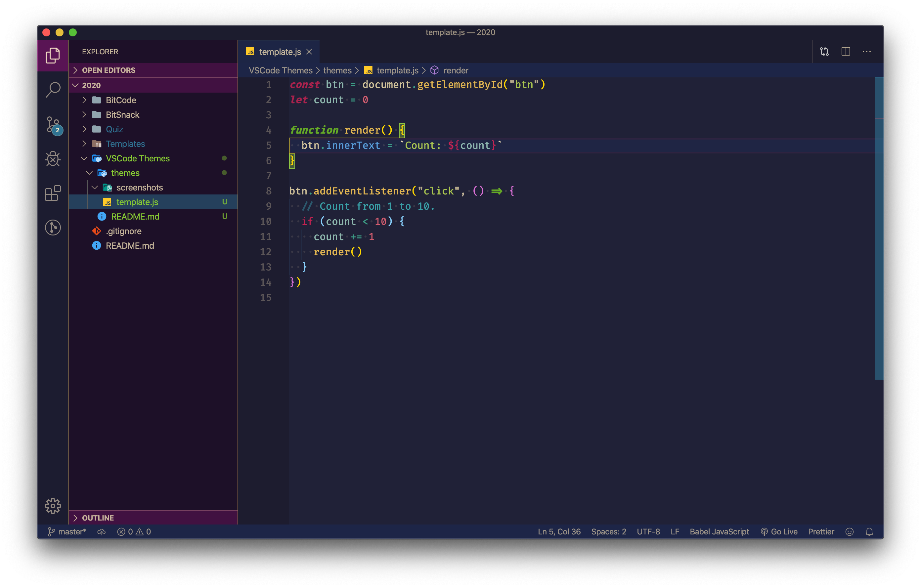Expand the BitCode folder
Image resolution: width=921 pixels, height=588 pixels.
121,100
